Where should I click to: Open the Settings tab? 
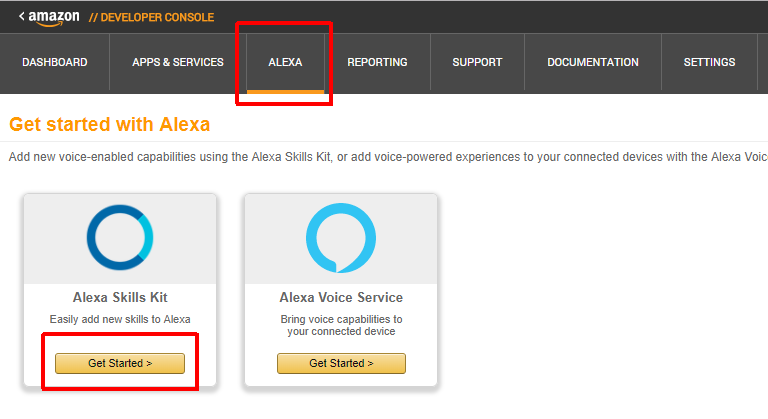(709, 62)
